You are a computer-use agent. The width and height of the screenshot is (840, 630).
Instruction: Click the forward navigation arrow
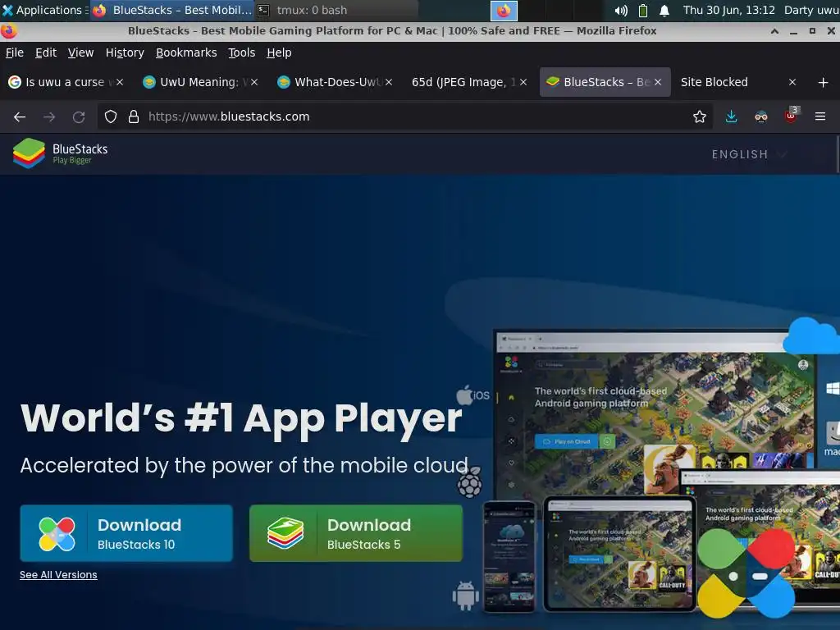click(x=49, y=116)
